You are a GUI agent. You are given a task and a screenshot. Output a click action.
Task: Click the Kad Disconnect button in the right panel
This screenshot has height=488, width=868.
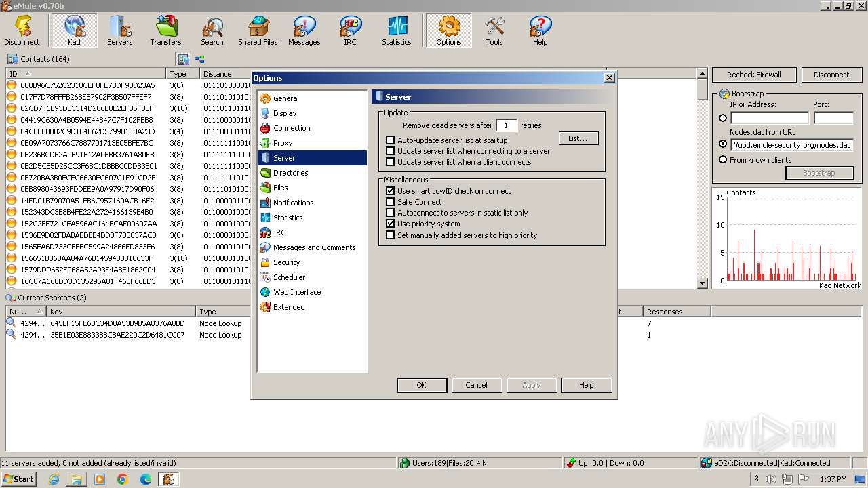831,75
